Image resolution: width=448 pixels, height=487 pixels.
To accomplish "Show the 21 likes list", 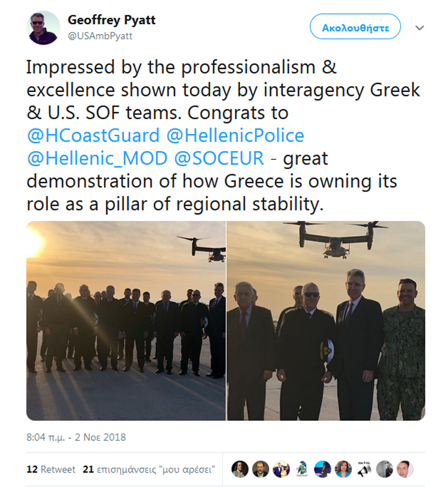I will point(149,469).
